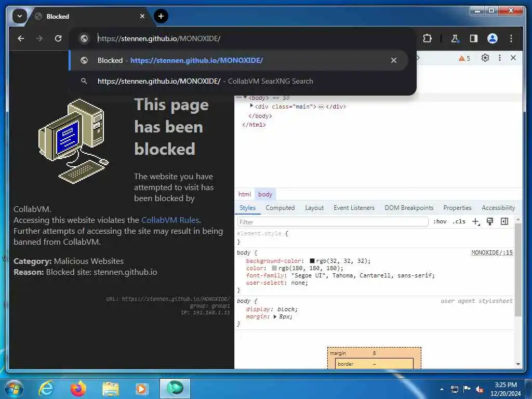The image size is (532, 399).
Task: Click border area in box model
Action: 374,364
